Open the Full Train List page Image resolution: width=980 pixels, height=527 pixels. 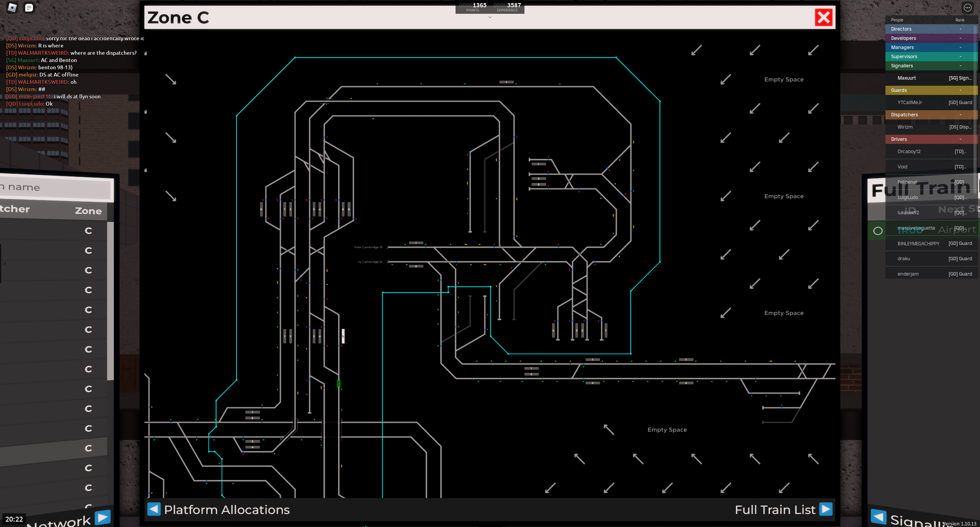coord(775,510)
